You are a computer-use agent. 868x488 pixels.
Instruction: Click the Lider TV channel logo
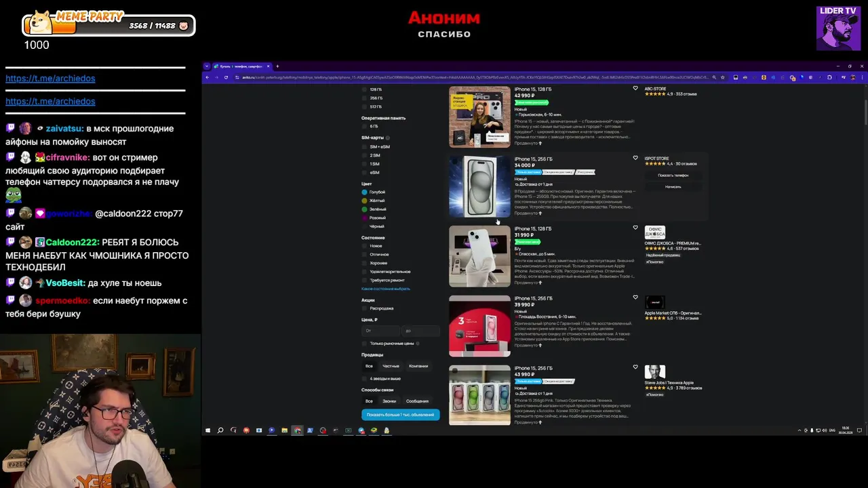click(838, 28)
